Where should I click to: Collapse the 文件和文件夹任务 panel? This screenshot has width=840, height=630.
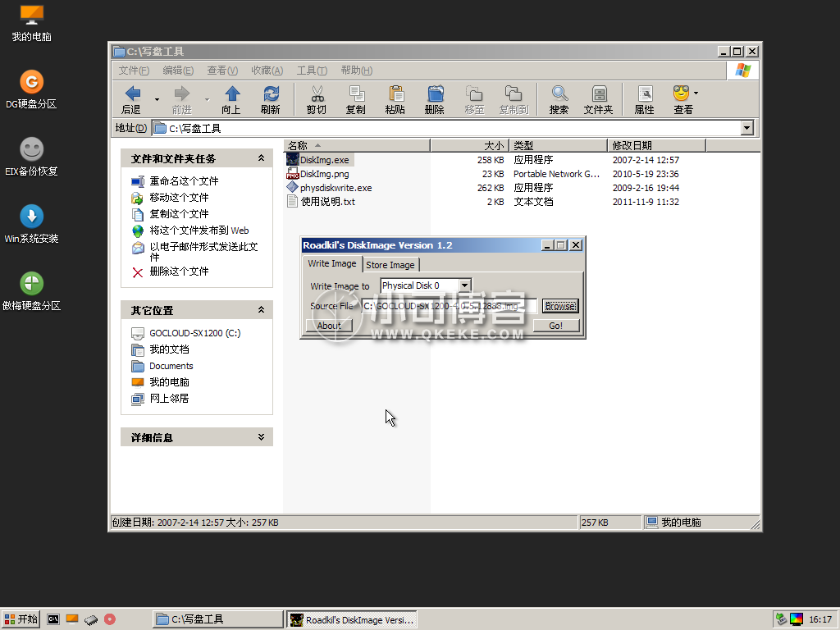click(x=261, y=158)
